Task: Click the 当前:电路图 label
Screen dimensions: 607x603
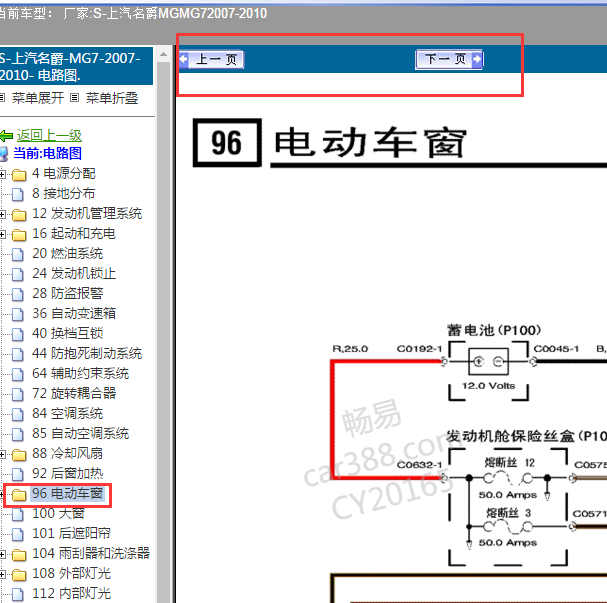Action: coord(47,153)
